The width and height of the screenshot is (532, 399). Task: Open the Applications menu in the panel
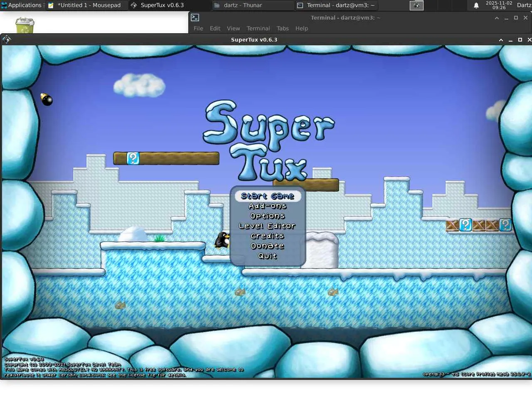(22, 5)
